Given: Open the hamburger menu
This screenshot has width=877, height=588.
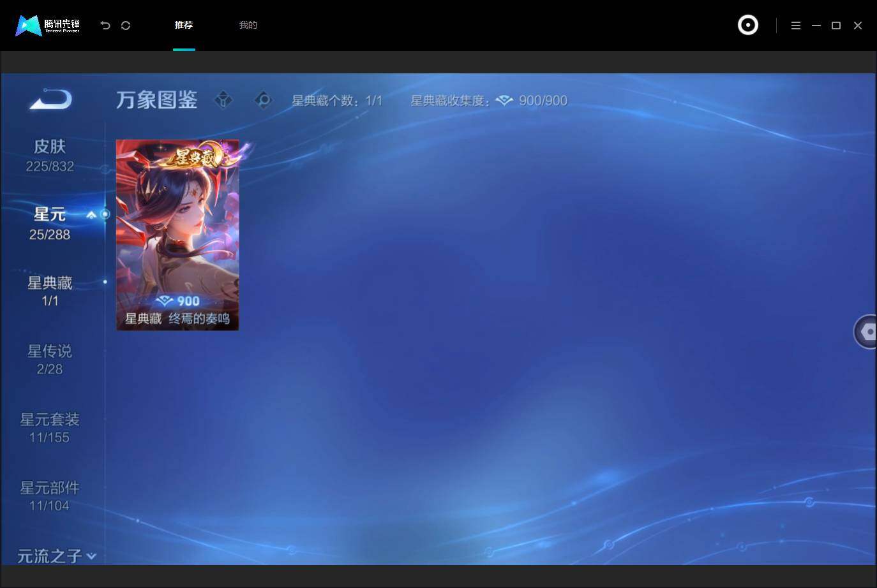Looking at the screenshot, I should [795, 26].
